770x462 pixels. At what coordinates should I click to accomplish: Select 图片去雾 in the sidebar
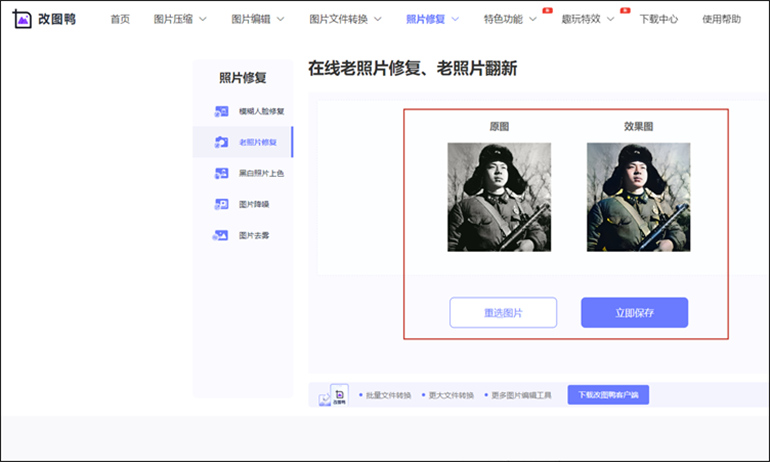[x=254, y=236]
